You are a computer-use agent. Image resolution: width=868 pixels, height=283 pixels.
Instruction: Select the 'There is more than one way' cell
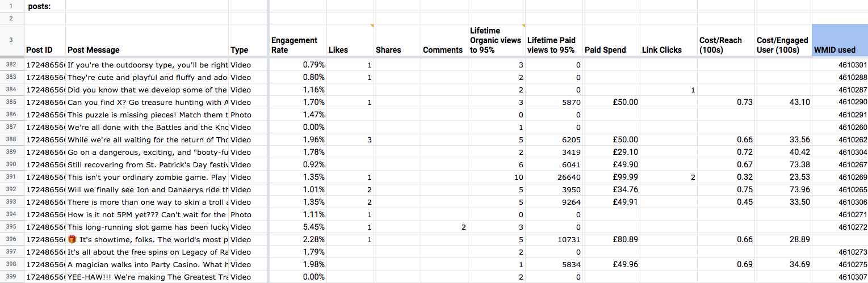(147, 202)
